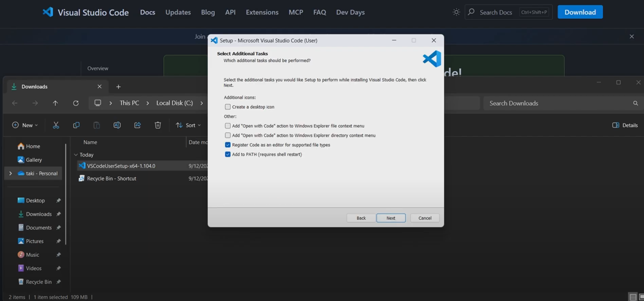Click the Search Downloads field
The width and height of the screenshot is (644, 301).
[x=563, y=103]
